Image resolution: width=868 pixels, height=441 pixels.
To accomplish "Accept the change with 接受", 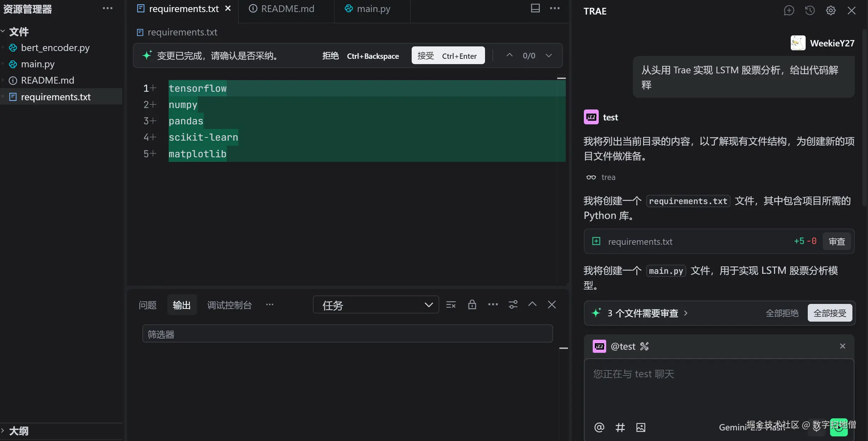I will pyautogui.click(x=448, y=56).
